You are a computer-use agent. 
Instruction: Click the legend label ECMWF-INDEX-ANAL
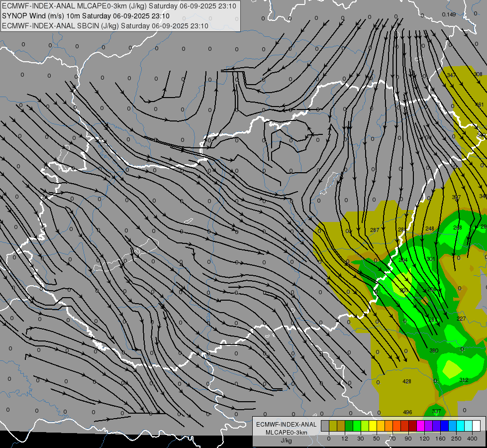click(287, 425)
